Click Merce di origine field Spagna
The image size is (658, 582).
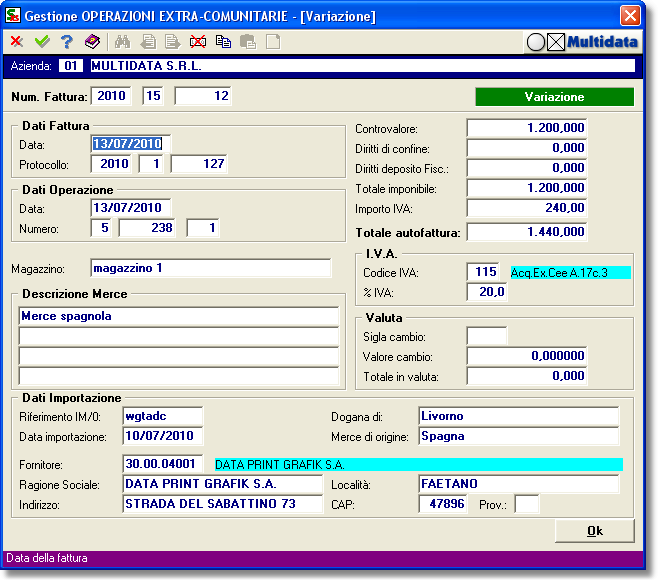519,436
